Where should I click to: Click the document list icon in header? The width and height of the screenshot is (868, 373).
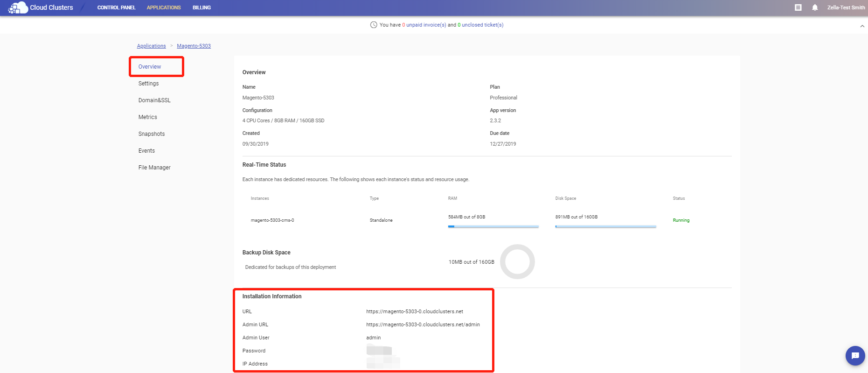(x=798, y=7)
